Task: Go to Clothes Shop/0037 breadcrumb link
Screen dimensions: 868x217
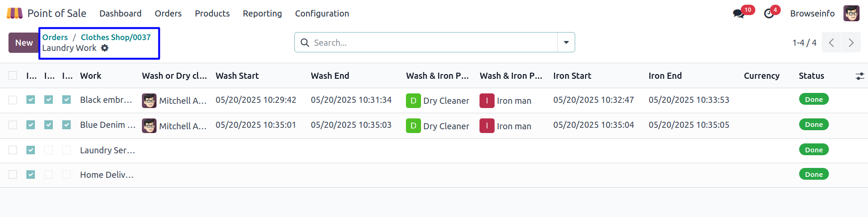Action: tap(116, 37)
